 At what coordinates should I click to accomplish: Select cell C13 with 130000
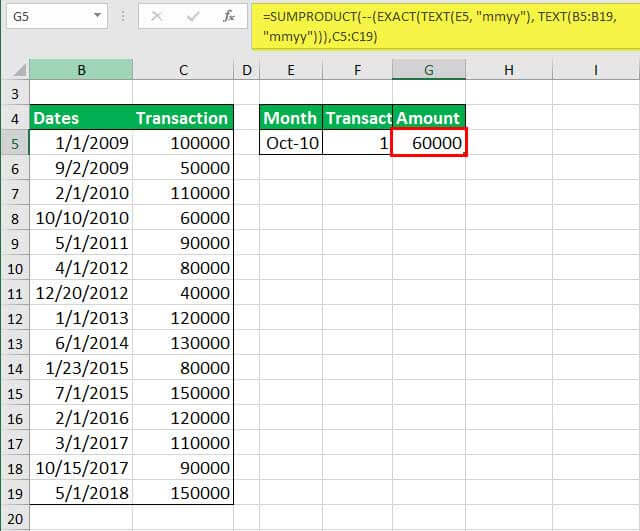(183, 343)
